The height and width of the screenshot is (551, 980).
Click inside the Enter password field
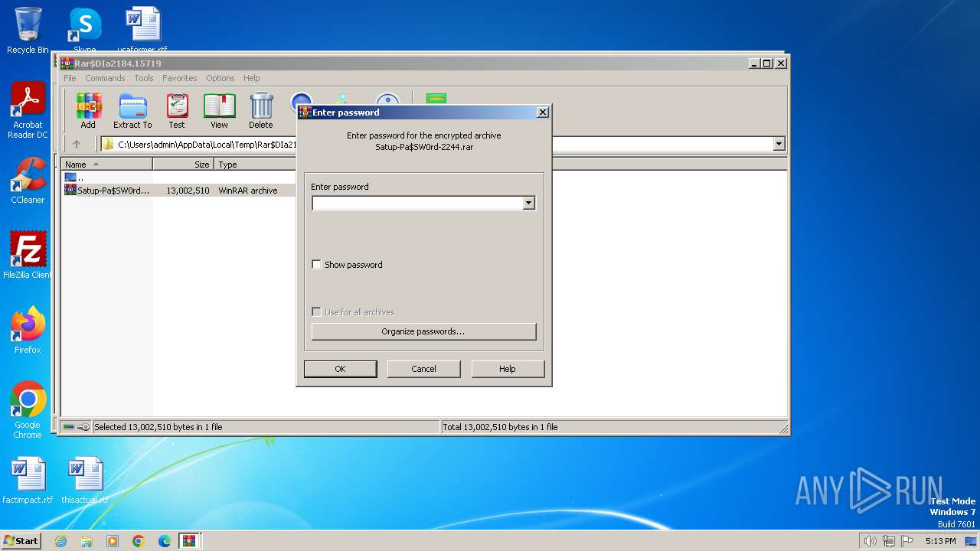[417, 204]
